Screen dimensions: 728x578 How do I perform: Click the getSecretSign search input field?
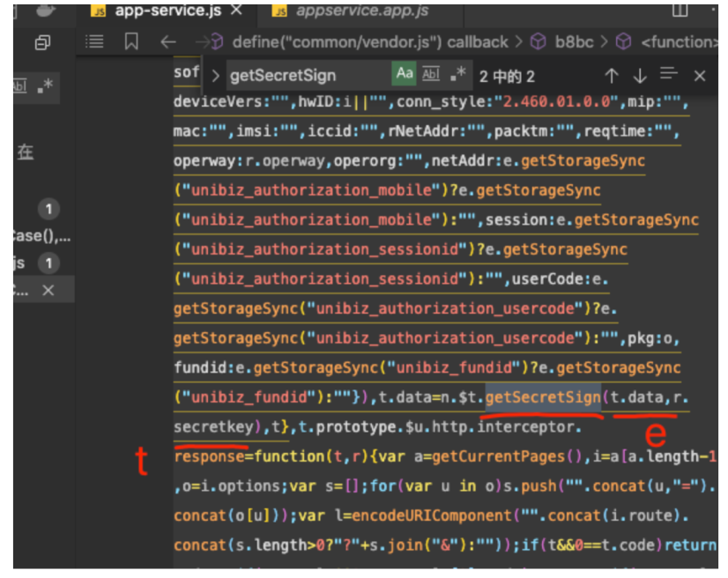(308, 75)
